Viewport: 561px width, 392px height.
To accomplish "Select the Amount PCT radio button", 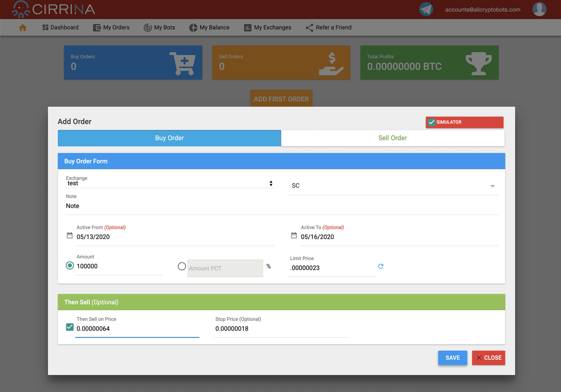I will click(x=182, y=266).
